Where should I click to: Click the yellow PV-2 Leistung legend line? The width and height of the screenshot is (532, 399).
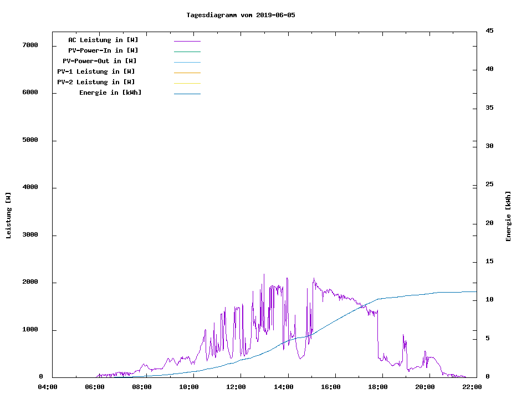pos(187,83)
